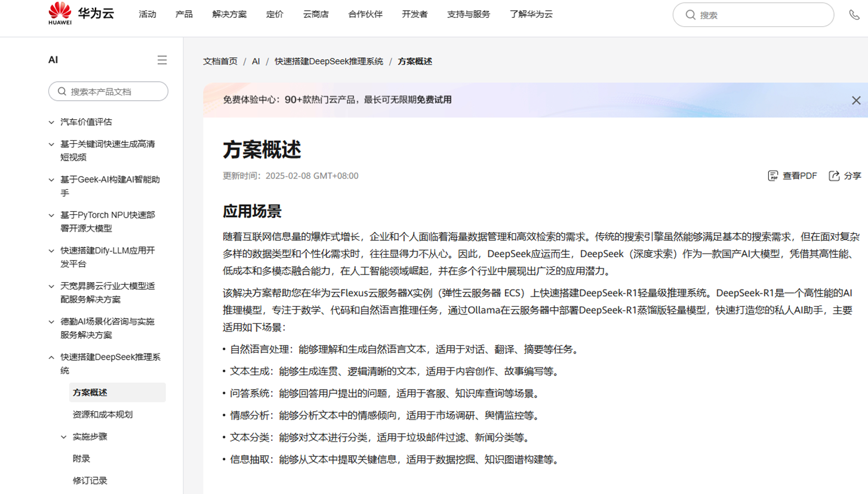868x494 pixels.
Task: Click the magnifier icon in top search bar
Action: pyautogui.click(x=690, y=15)
